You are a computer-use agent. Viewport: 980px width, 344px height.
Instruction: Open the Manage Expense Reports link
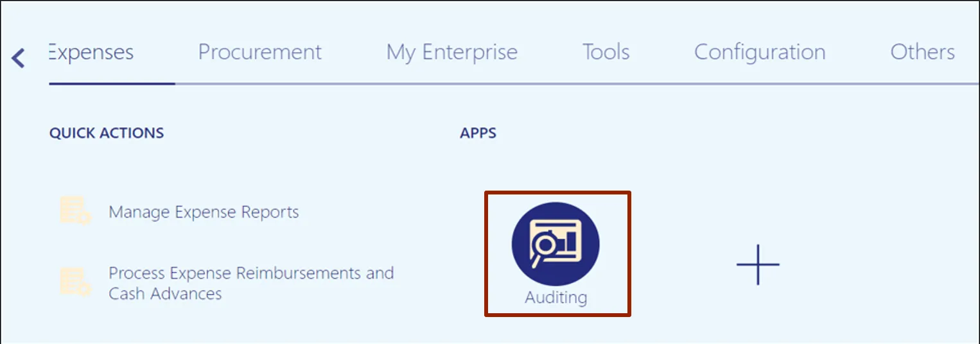point(204,212)
